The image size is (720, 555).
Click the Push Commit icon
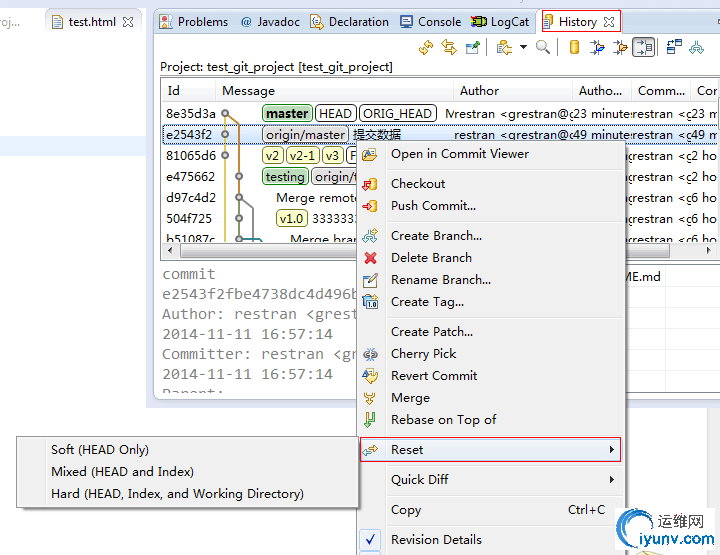(370, 206)
